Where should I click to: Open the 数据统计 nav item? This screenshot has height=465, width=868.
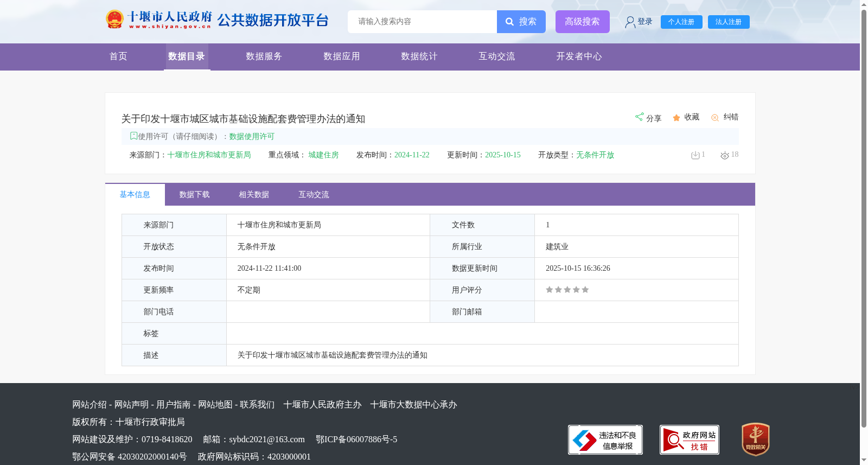pos(419,56)
